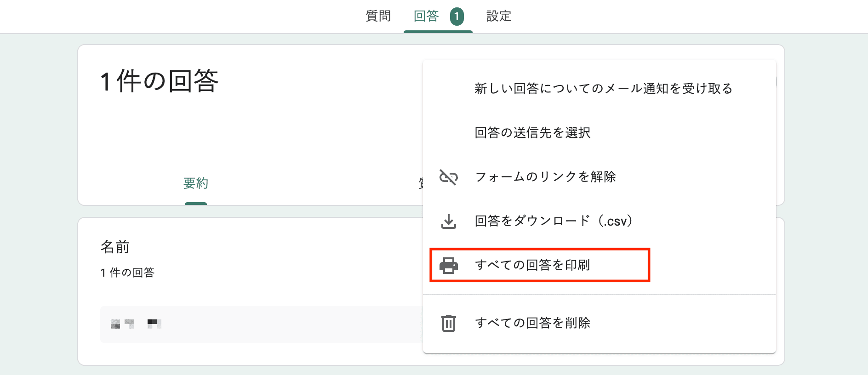
Task: Select the 要約 summary tab
Action: click(196, 183)
